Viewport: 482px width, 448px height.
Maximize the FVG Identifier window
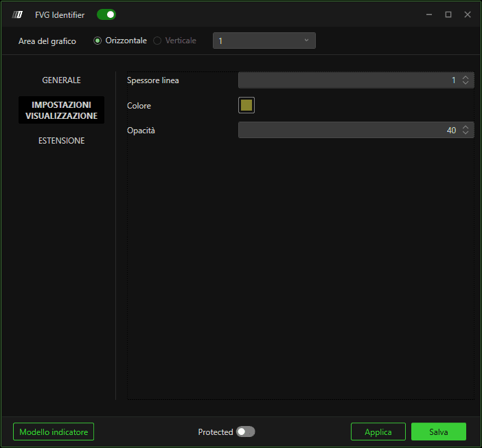tap(448, 14)
